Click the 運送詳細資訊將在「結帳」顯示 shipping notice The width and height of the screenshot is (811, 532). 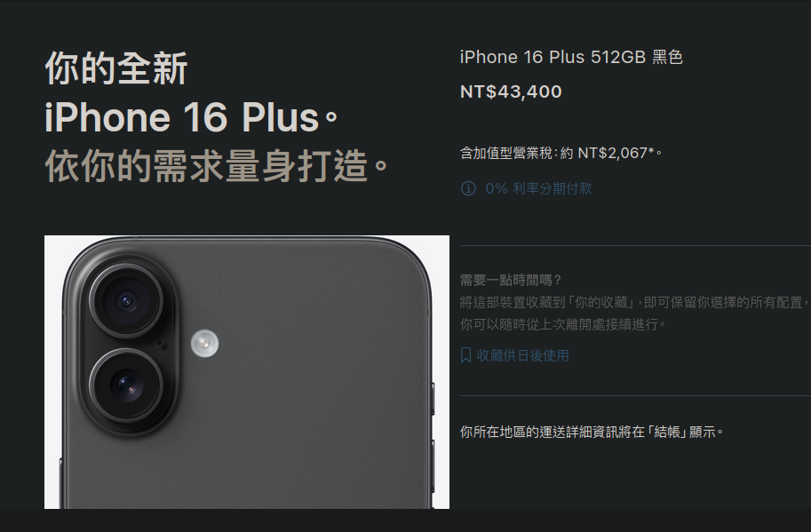592,432
